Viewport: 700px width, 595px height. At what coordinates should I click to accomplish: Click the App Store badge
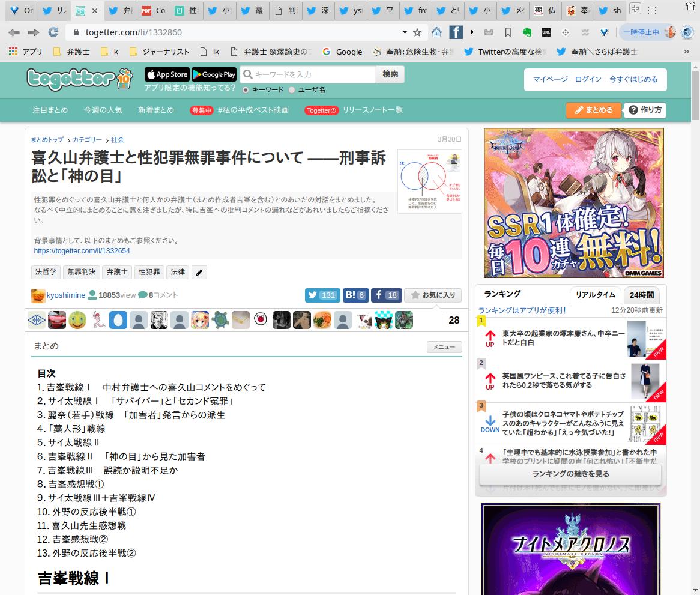167,74
